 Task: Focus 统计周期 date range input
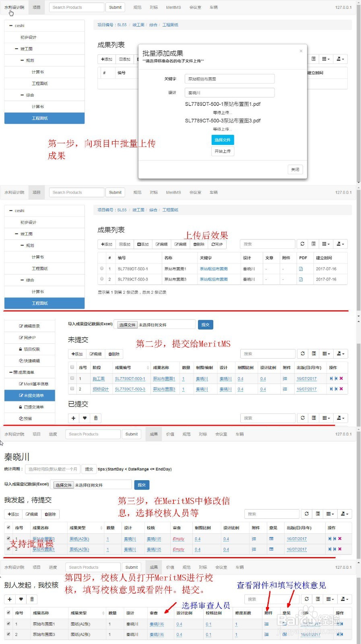pyautogui.click(x=52, y=469)
